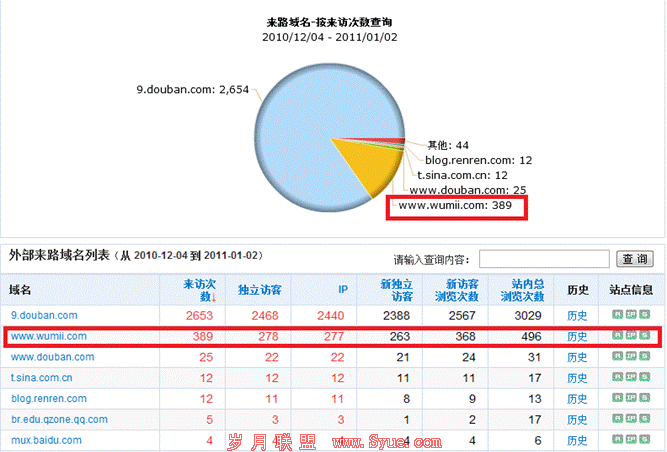Image resolution: width=667 pixels, height=452 pixels.
Task: Open the mux.baidu.com domain link
Action: 46,441
